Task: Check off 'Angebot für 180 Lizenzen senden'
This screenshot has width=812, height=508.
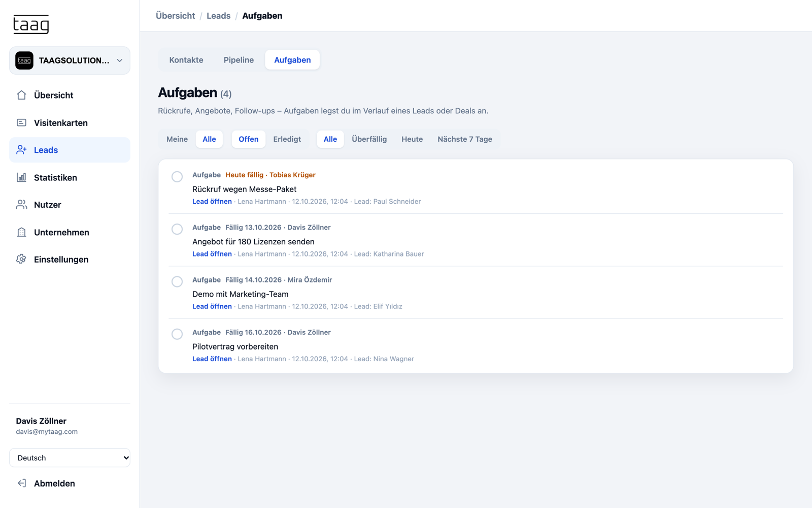Action: click(x=177, y=229)
